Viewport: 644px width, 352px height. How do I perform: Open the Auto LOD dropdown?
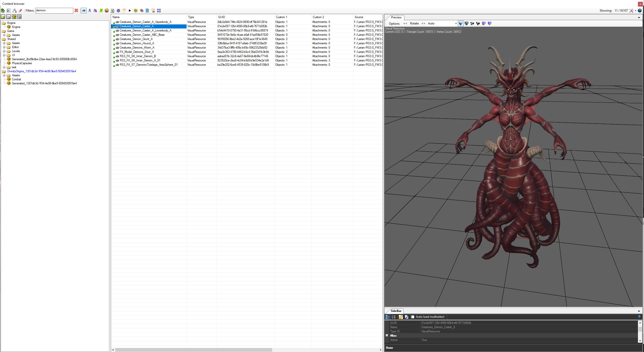coord(456,23)
